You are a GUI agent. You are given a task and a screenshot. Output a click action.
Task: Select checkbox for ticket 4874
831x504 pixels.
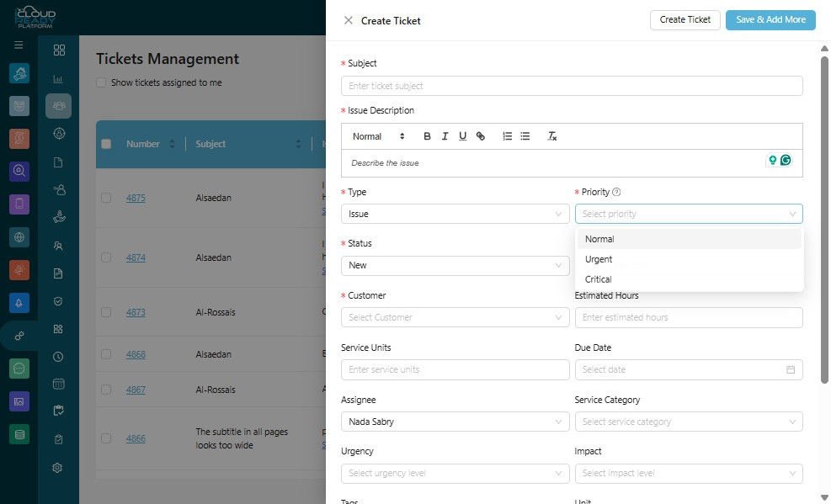(106, 257)
